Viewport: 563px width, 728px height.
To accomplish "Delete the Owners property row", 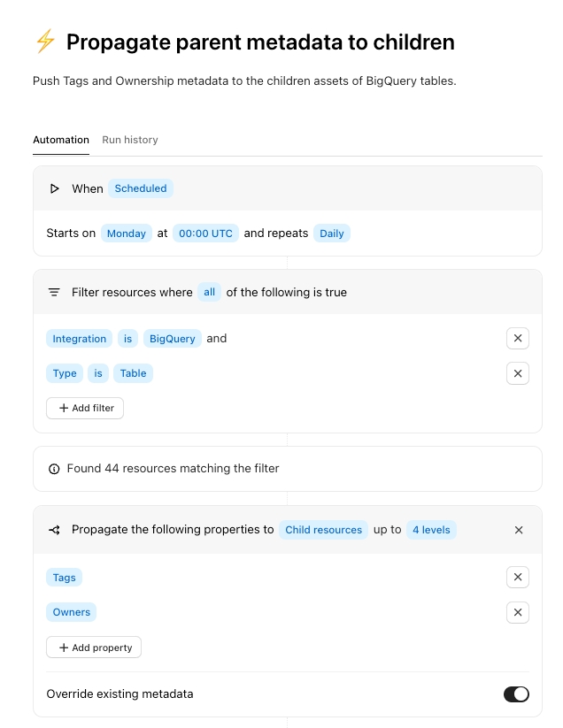I will 518,612.
